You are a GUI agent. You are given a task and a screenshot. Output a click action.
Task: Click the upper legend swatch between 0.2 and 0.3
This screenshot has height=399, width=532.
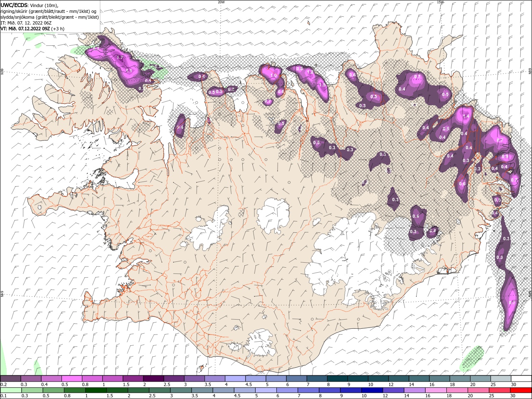pyautogui.click(x=10, y=379)
